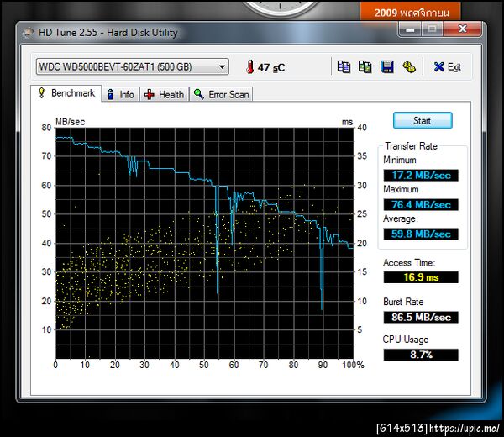Click the thermometer temperature icon
504x437 pixels.
coord(249,67)
